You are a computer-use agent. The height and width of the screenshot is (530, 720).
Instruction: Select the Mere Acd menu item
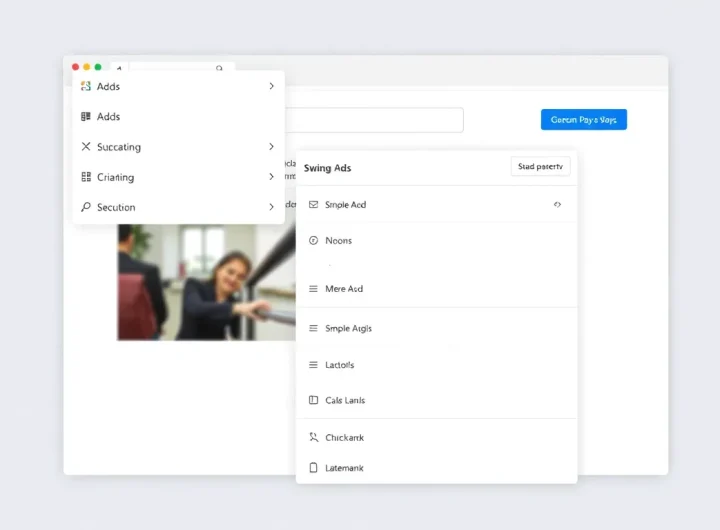tap(344, 289)
